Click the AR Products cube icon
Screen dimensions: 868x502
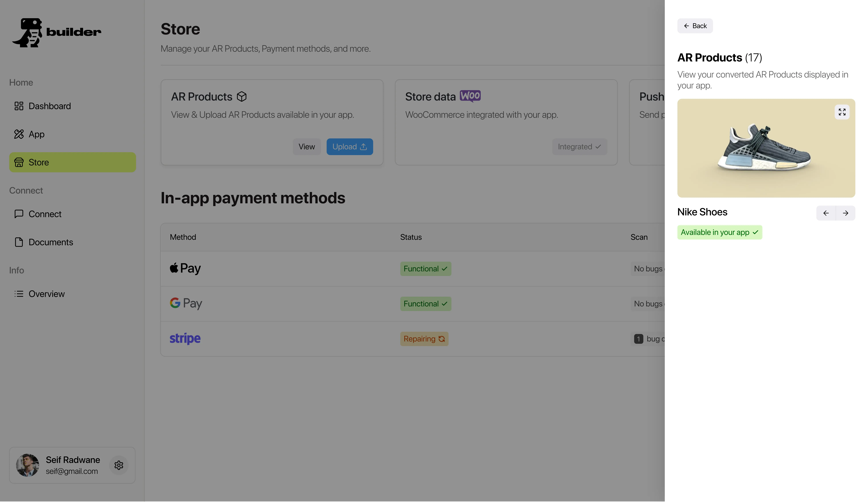coord(242,97)
